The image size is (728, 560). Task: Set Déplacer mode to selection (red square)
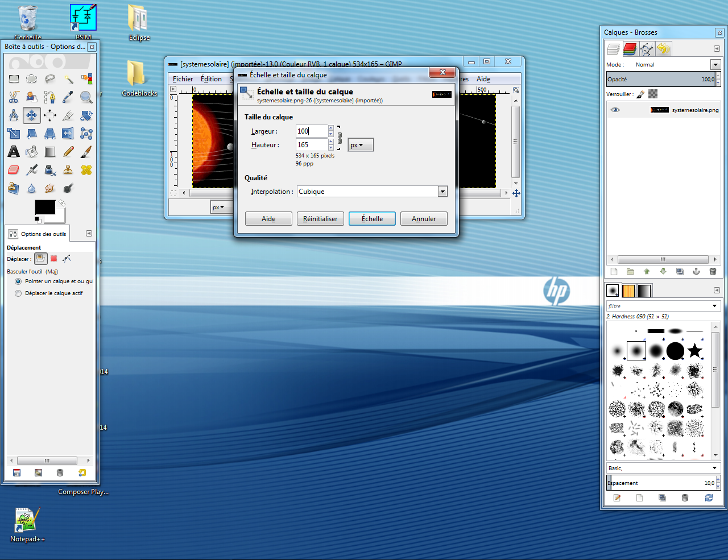click(x=54, y=259)
